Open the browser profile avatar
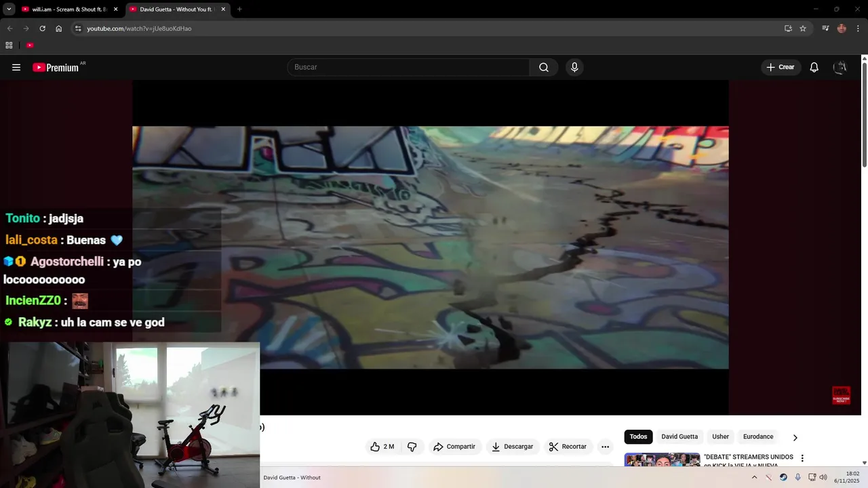The width and height of the screenshot is (868, 488). point(842,28)
